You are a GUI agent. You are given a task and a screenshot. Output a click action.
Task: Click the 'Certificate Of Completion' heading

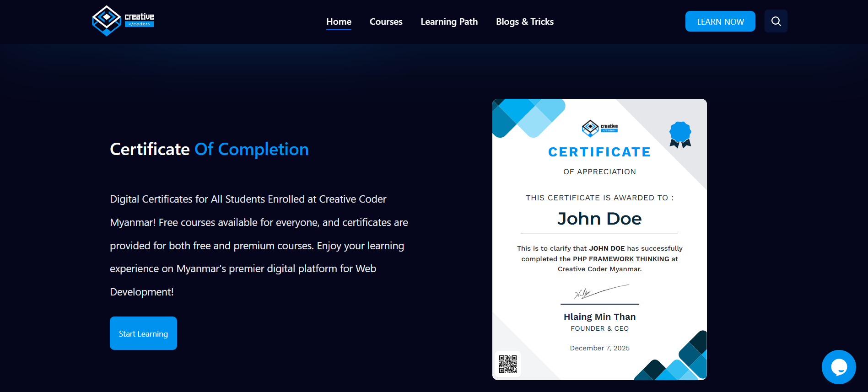point(209,149)
